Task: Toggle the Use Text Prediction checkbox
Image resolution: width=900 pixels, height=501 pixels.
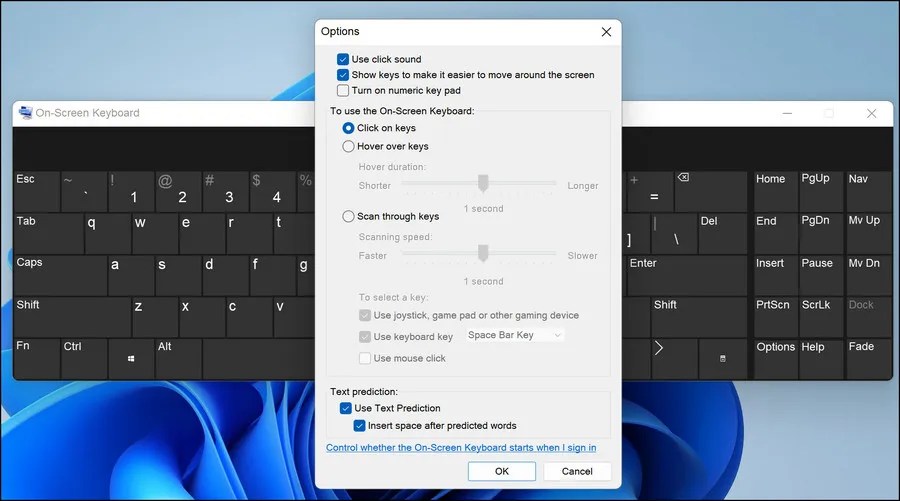Action: [345, 408]
